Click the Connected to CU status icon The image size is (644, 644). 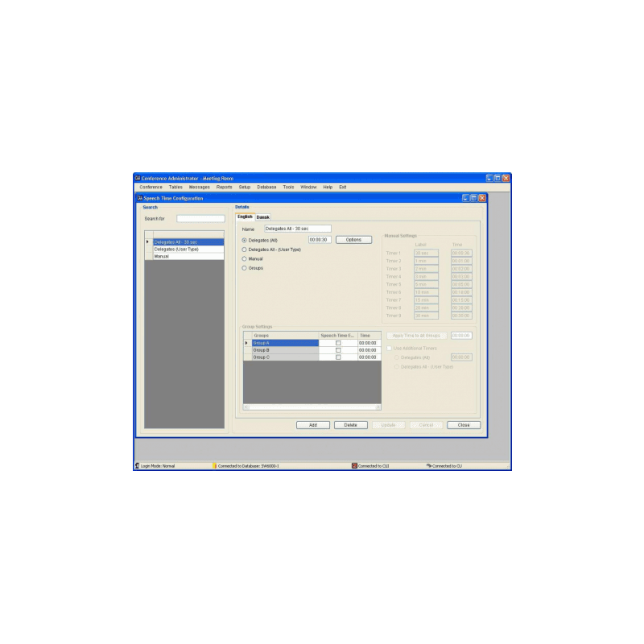click(427, 464)
